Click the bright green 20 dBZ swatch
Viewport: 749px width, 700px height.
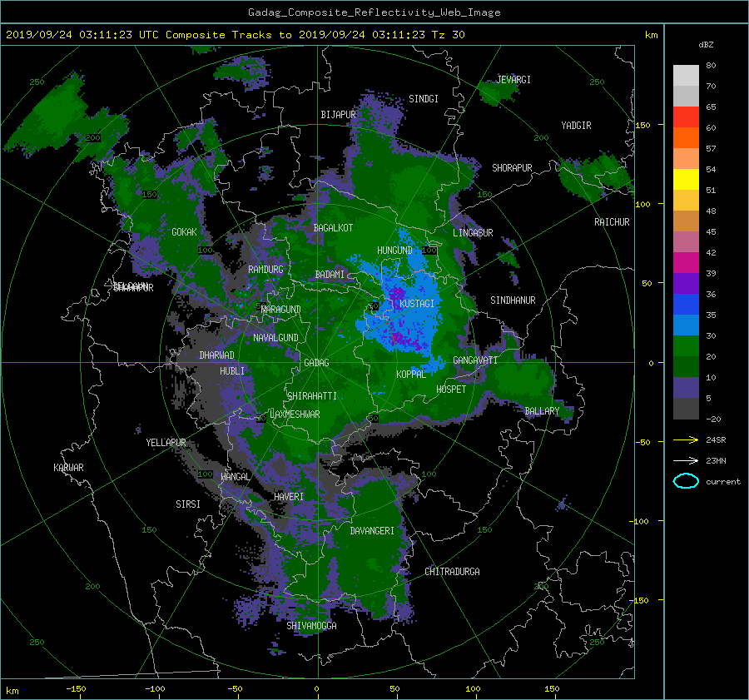point(686,345)
